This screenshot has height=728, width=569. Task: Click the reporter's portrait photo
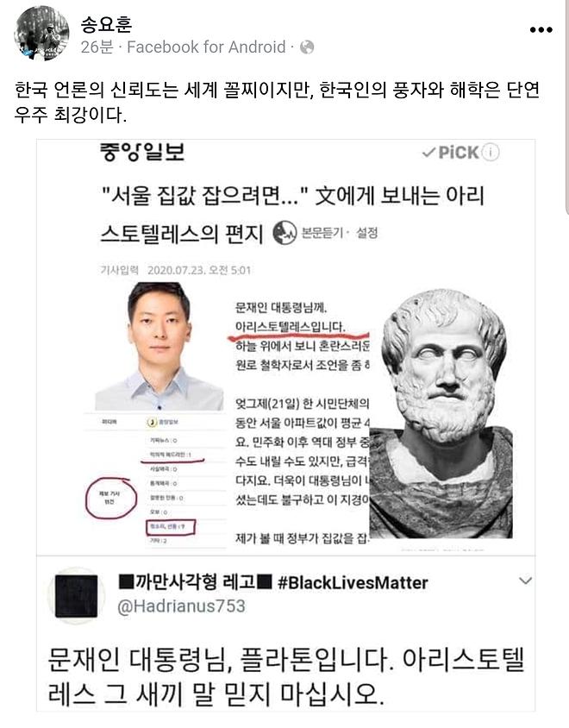[x=159, y=346]
